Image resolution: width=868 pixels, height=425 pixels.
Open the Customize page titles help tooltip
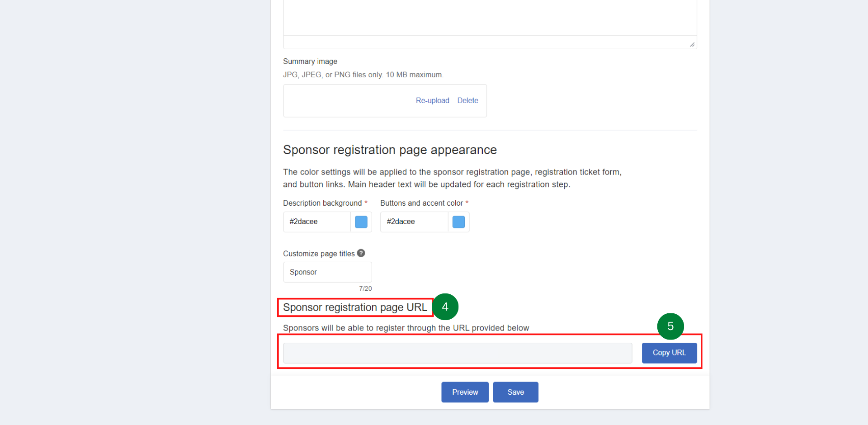pyautogui.click(x=361, y=253)
